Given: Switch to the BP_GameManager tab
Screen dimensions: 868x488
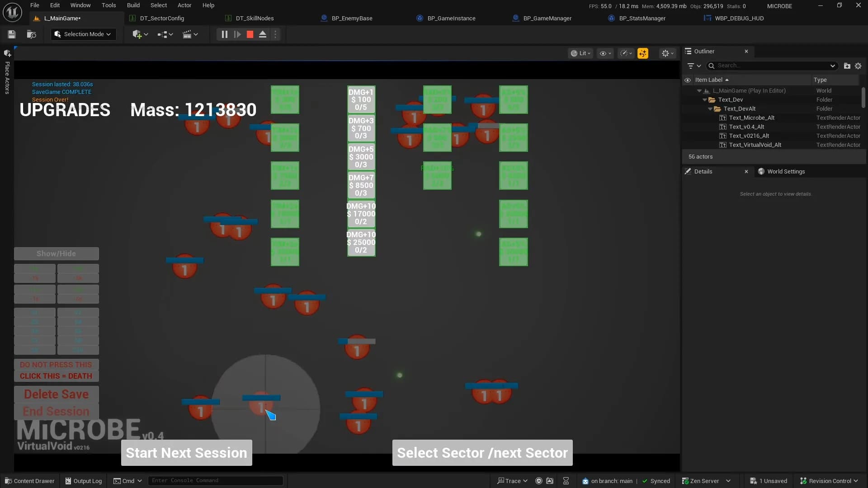Looking at the screenshot, I should coord(547,19).
